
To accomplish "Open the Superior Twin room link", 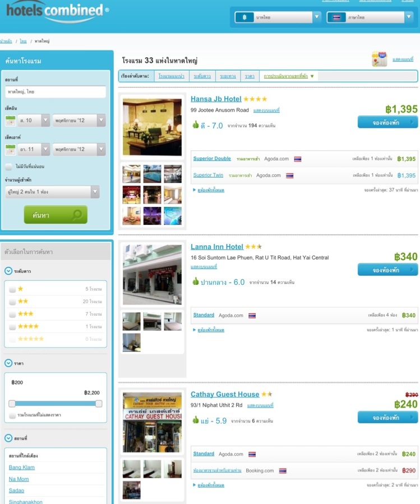I will click(x=208, y=175).
